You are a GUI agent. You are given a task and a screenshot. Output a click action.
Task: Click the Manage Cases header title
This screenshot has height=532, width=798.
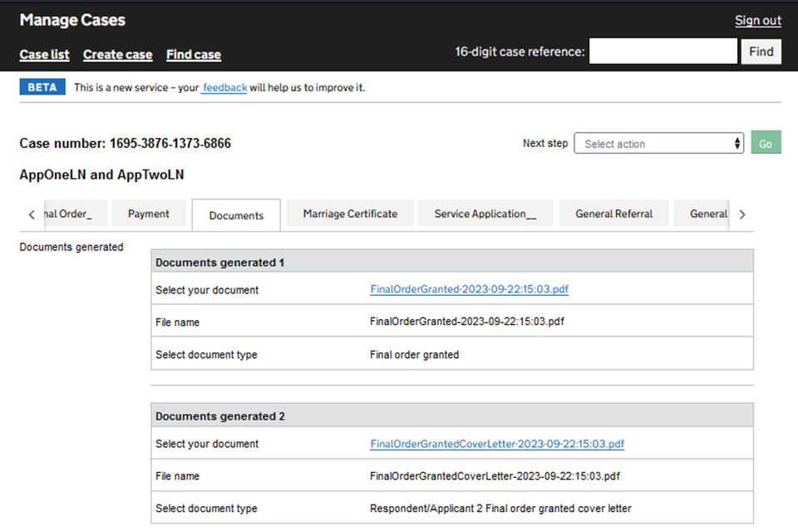(x=72, y=20)
